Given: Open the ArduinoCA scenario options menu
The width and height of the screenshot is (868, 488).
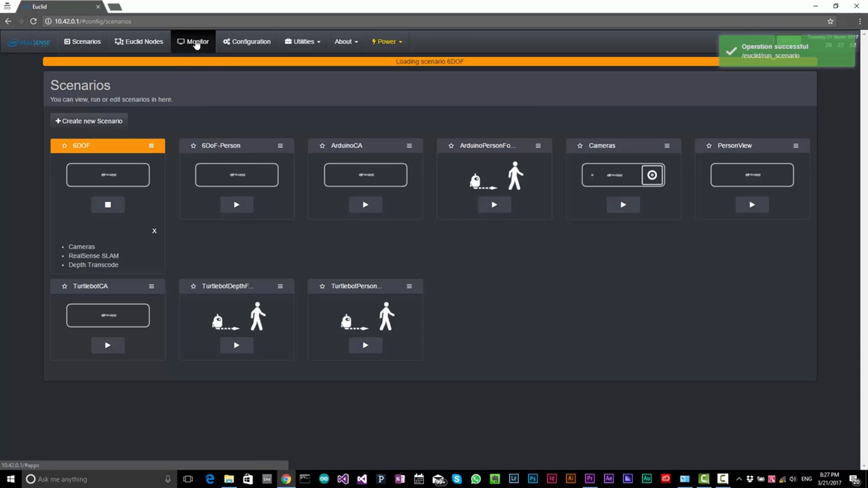Looking at the screenshot, I should (409, 146).
